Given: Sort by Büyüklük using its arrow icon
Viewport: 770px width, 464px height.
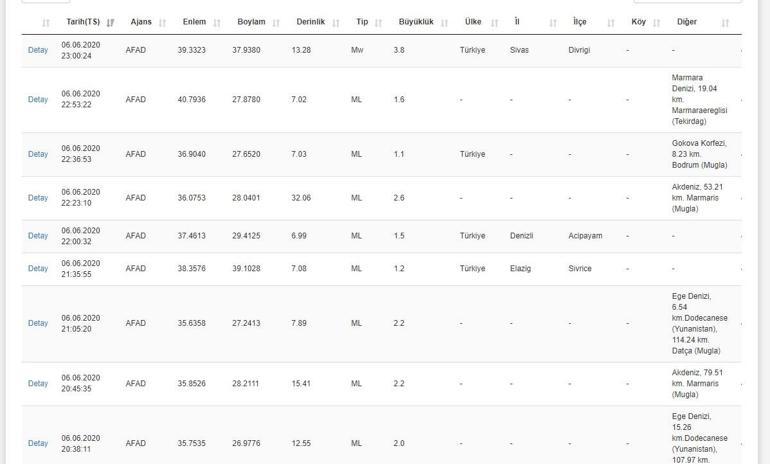Looking at the screenshot, I should [444, 23].
